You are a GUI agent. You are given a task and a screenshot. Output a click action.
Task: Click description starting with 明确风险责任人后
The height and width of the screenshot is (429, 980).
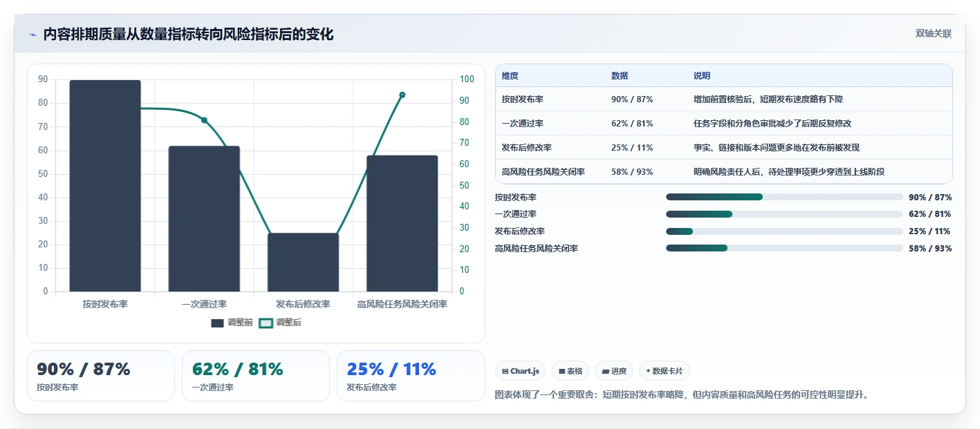pyautogui.click(x=789, y=172)
